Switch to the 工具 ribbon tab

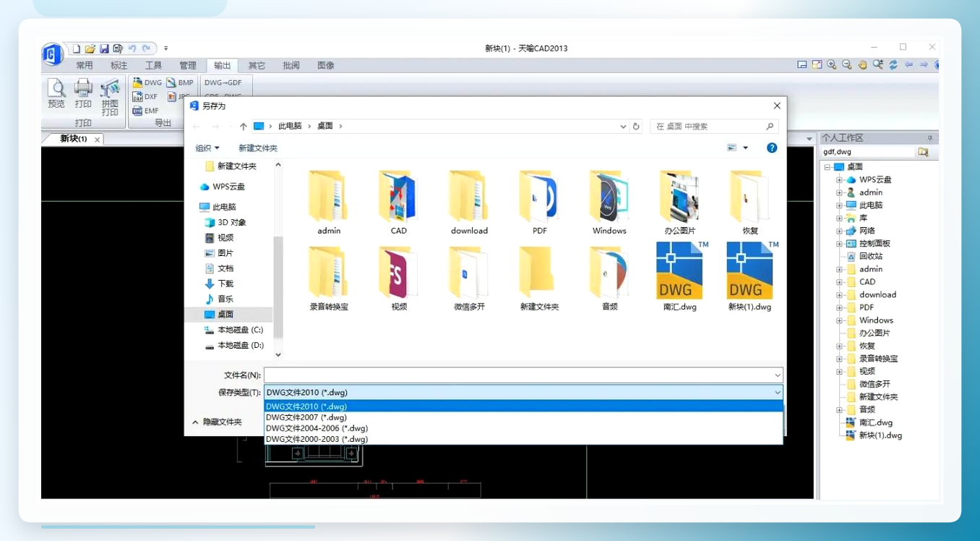pyautogui.click(x=153, y=65)
